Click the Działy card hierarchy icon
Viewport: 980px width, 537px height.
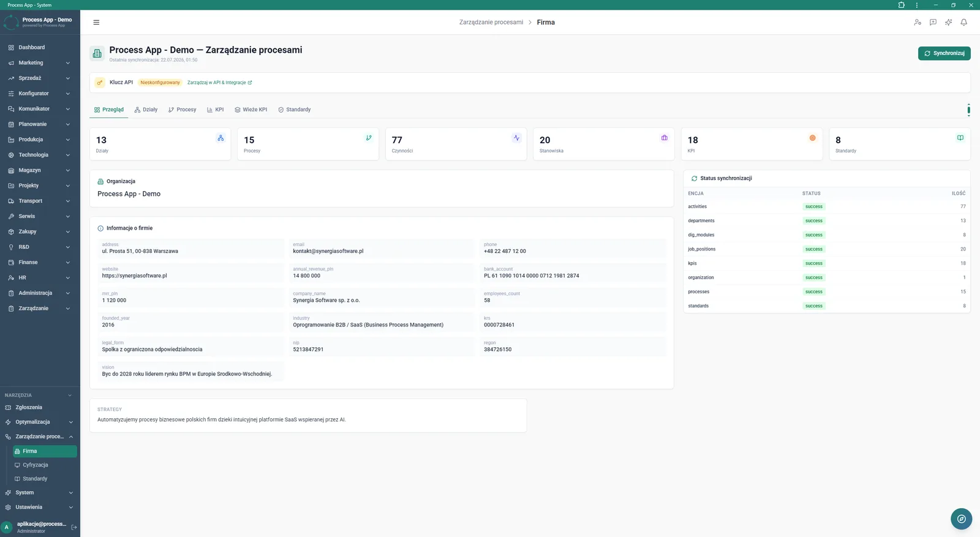click(x=221, y=138)
